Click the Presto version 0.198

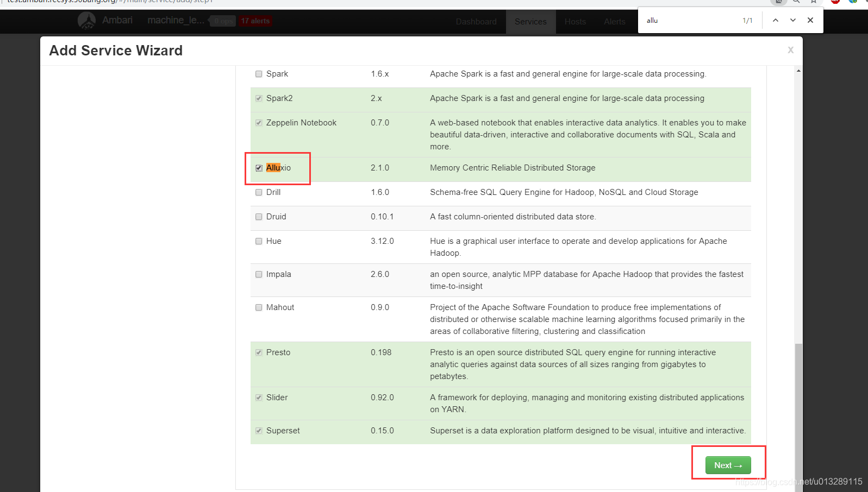pyautogui.click(x=381, y=352)
